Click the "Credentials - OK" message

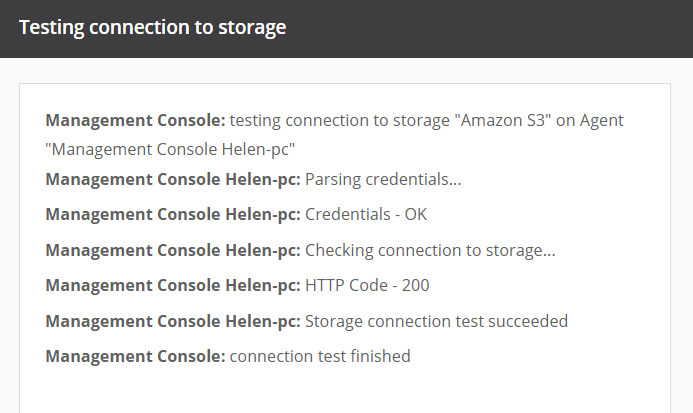click(x=366, y=215)
